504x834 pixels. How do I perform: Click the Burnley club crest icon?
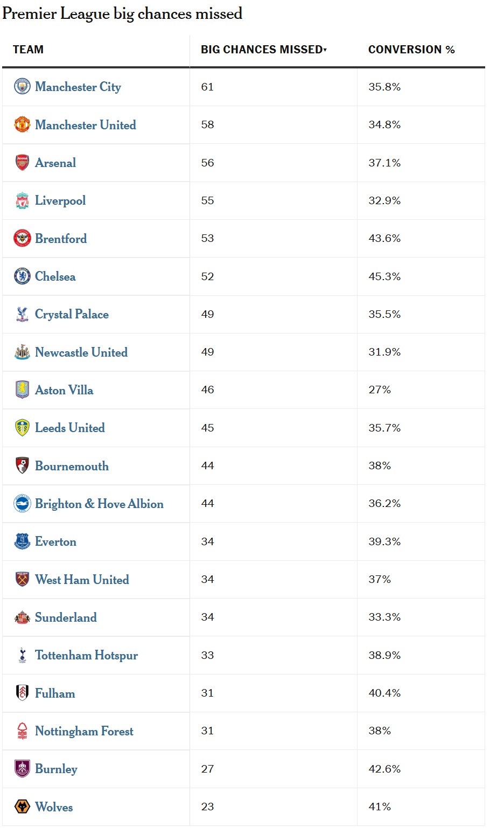(22, 769)
